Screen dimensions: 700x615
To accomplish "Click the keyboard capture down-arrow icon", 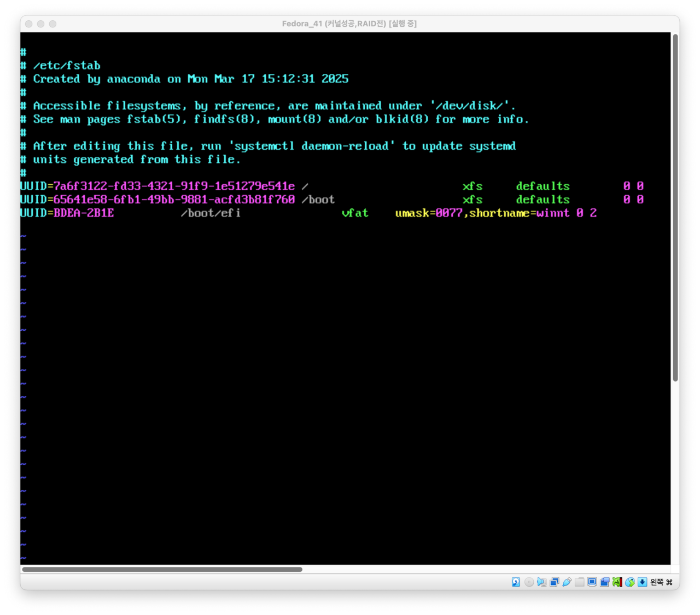I will [643, 582].
